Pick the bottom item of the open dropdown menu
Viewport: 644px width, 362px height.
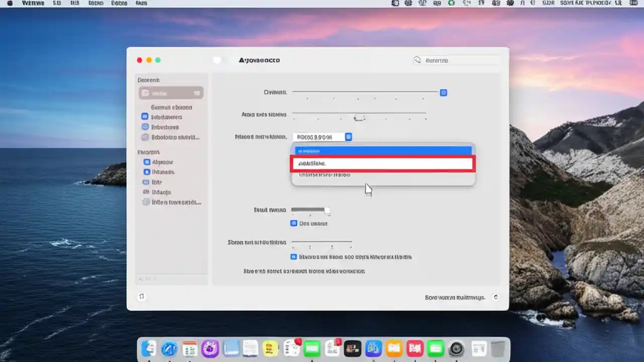pos(383,175)
